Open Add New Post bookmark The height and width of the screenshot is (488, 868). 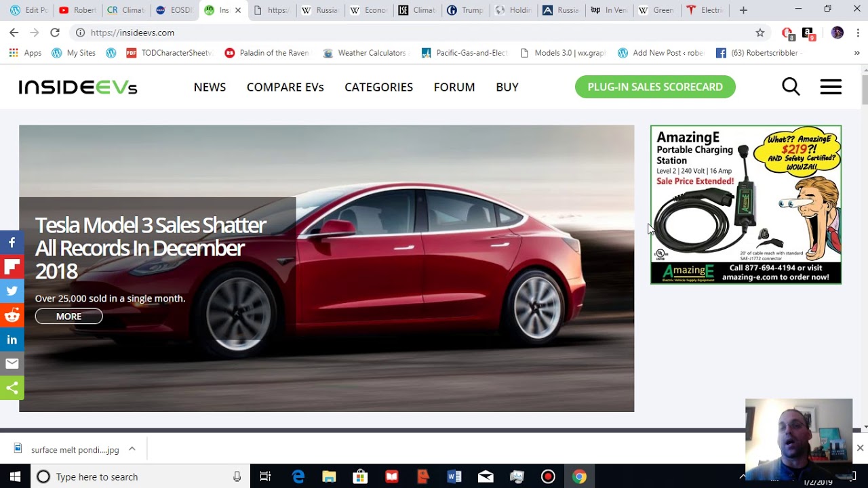660,53
